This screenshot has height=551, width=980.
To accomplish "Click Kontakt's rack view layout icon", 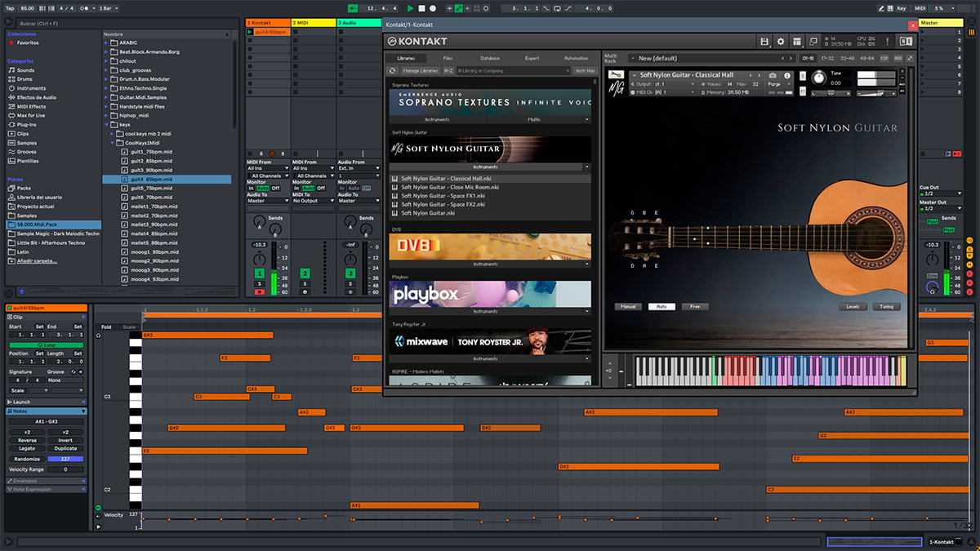I will (797, 42).
